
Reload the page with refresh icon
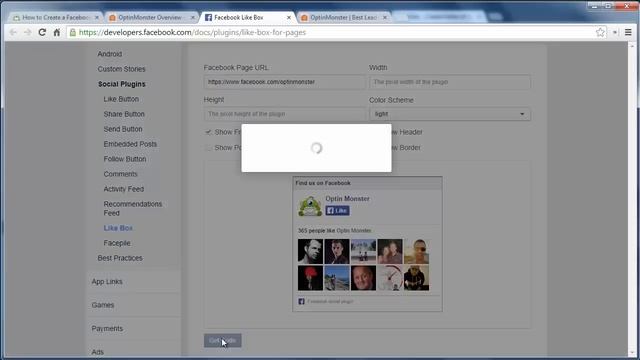coord(42,32)
